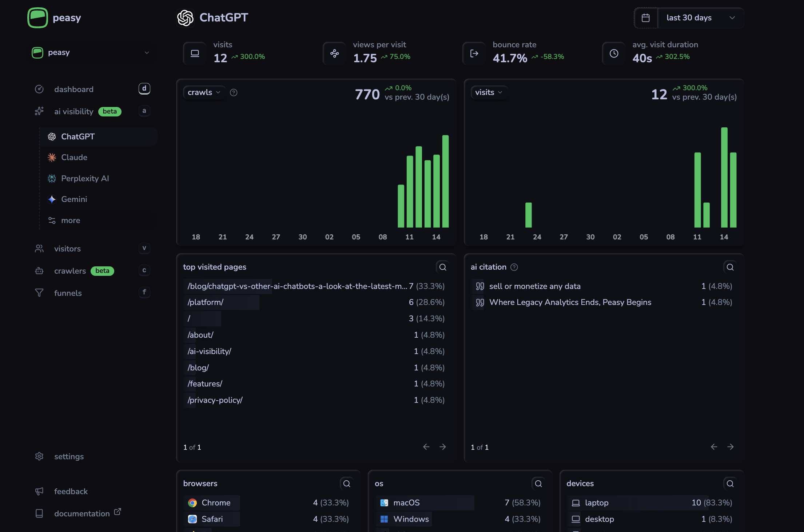Click the ChatGPT logo in page header
Image resolution: width=804 pixels, height=532 pixels.
coord(185,18)
